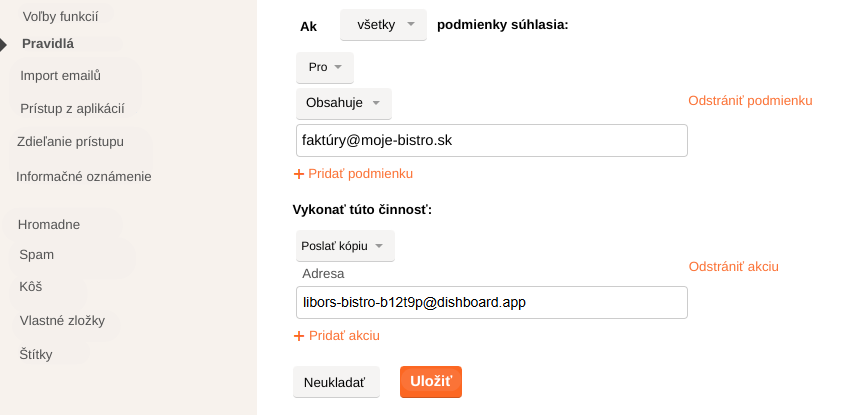Go to Import emailov settings

(x=60, y=75)
